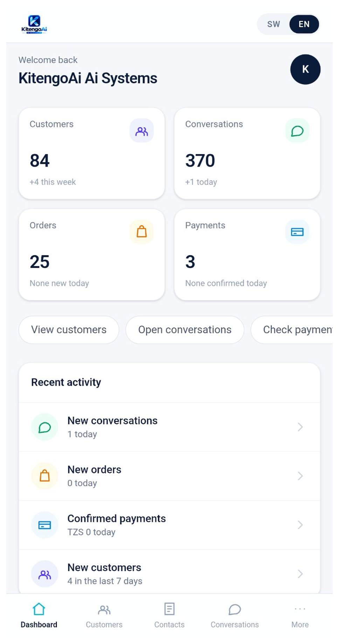The image size is (339, 644).
Task: Click the KitengoAi logo
Action: 34,24
